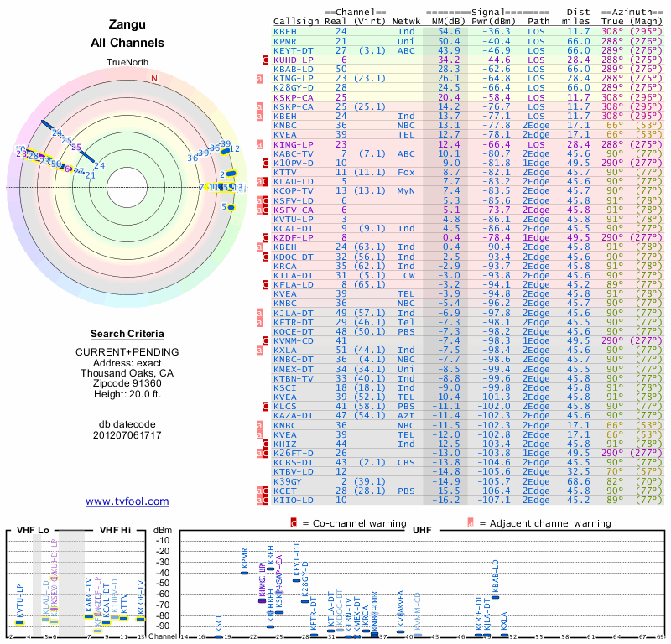This screenshot has height=644, width=671.
Task: Click the red N north marker on radar plot
Action: pyautogui.click(x=154, y=78)
